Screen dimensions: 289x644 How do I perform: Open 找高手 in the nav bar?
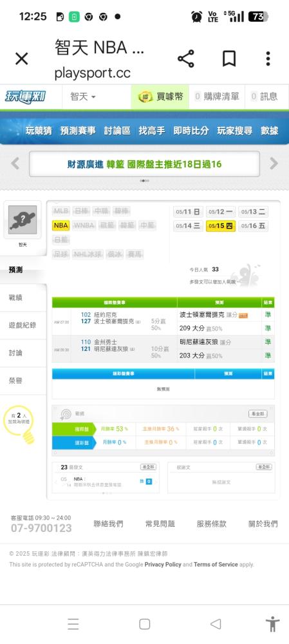(x=152, y=131)
